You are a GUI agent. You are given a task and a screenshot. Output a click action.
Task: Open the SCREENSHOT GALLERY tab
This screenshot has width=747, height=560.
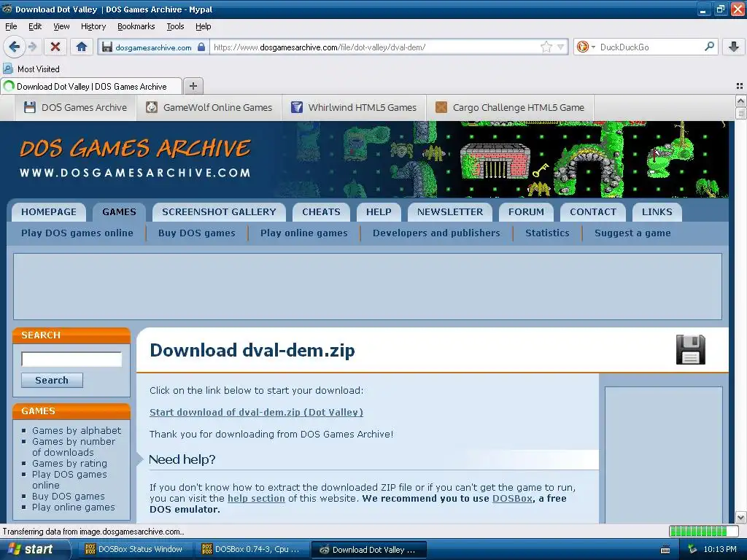(x=219, y=212)
